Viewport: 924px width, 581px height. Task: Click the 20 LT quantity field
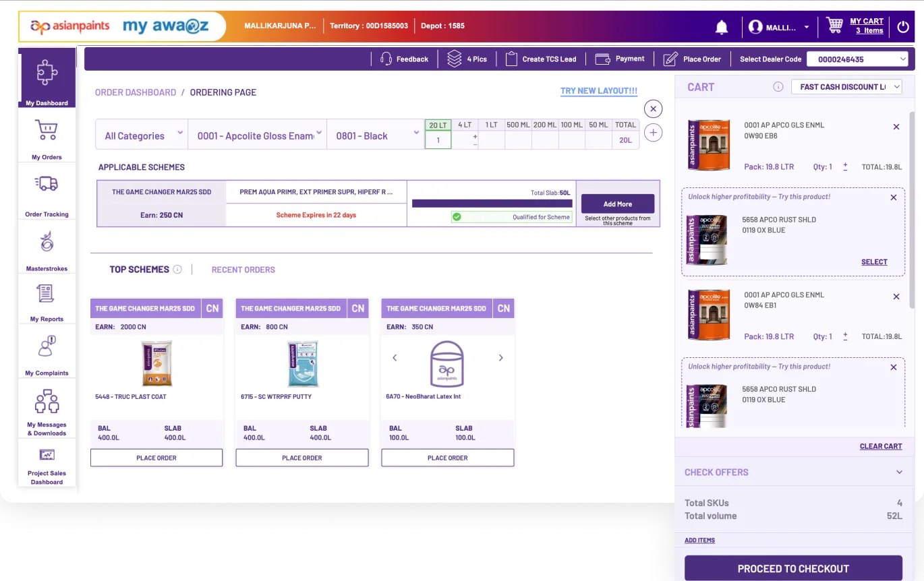(438, 140)
